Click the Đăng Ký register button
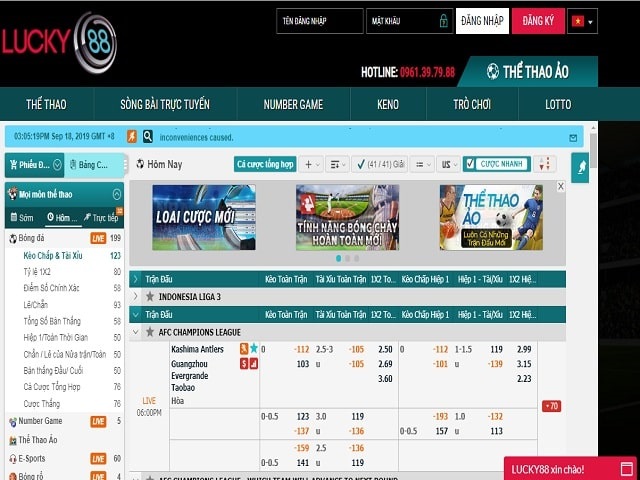This screenshot has height=480, width=640. 538,21
